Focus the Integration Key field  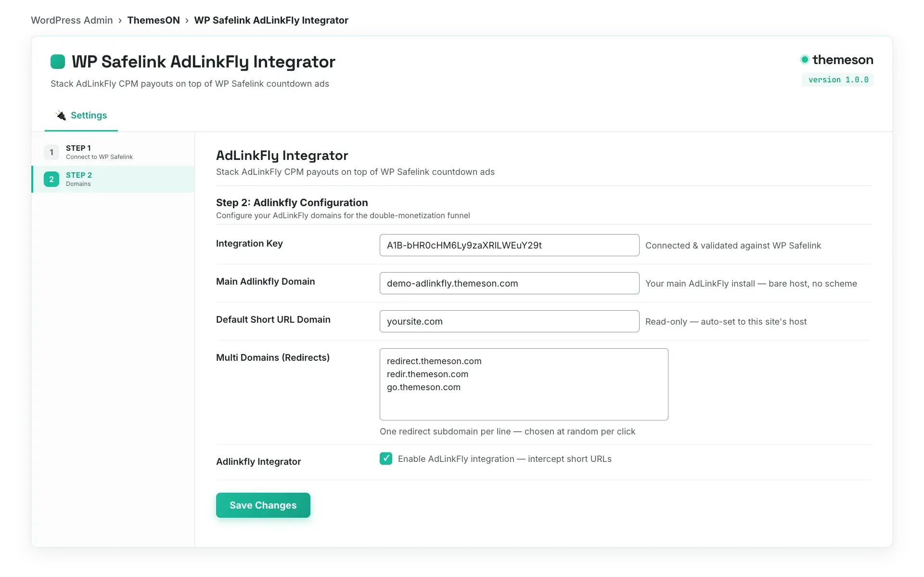coord(510,245)
